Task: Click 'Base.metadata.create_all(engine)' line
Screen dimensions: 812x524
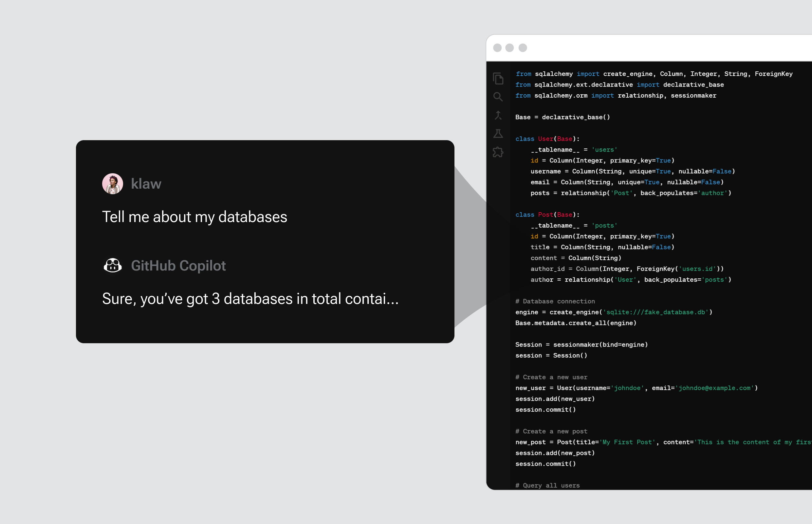Action: (x=576, y=323)
